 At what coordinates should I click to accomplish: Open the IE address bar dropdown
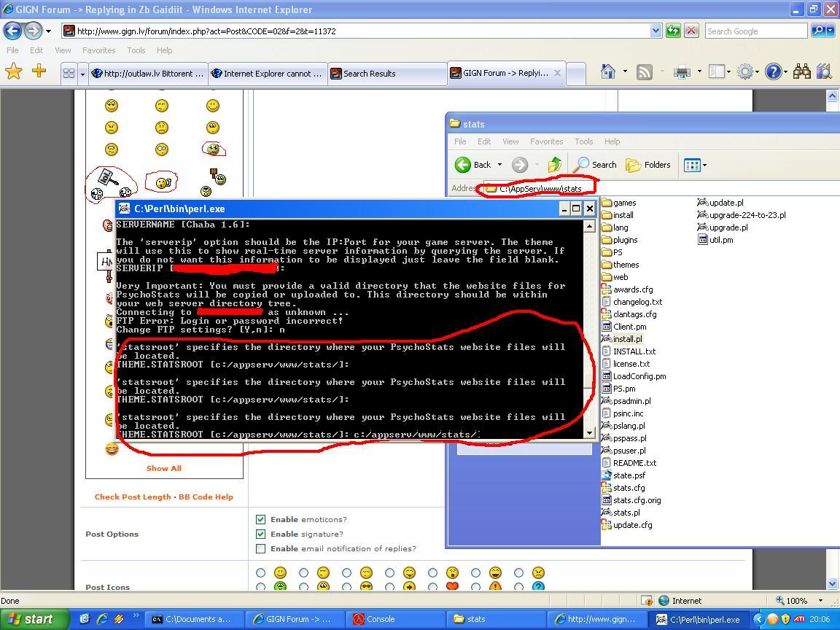pyautogui.click(x=656, y=31)
